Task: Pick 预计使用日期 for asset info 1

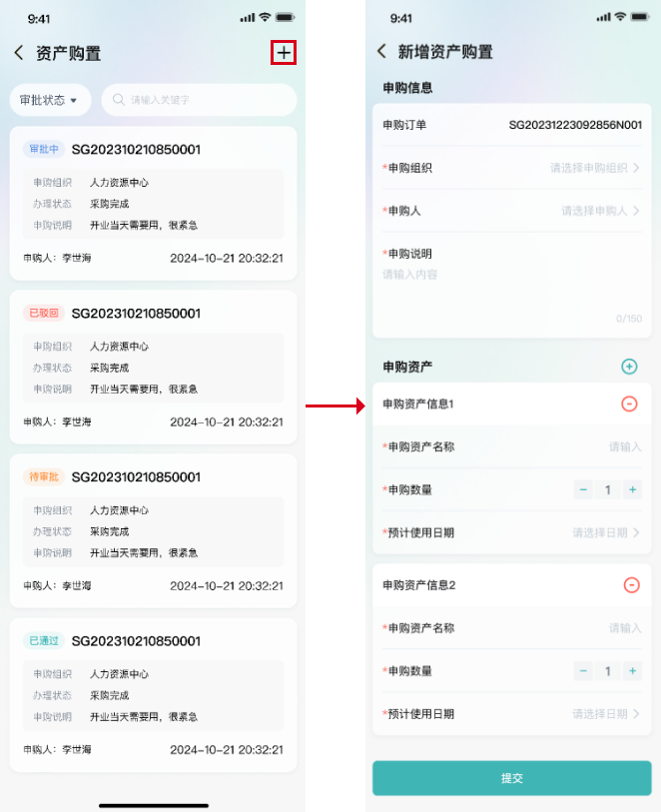Action: tap(606, 533)
